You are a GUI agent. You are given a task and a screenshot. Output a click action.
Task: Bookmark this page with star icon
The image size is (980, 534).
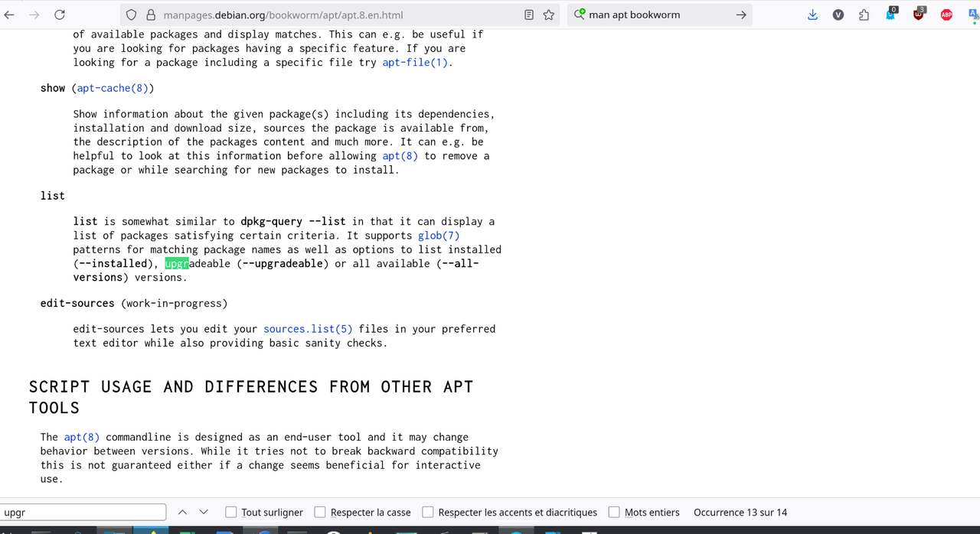[x=549, y=15]
